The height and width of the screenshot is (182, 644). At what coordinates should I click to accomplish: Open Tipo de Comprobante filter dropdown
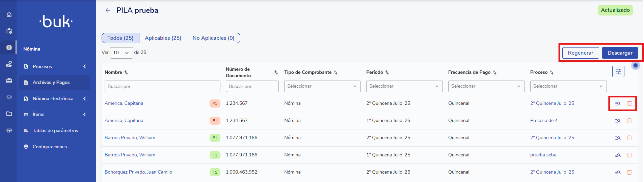322,86
